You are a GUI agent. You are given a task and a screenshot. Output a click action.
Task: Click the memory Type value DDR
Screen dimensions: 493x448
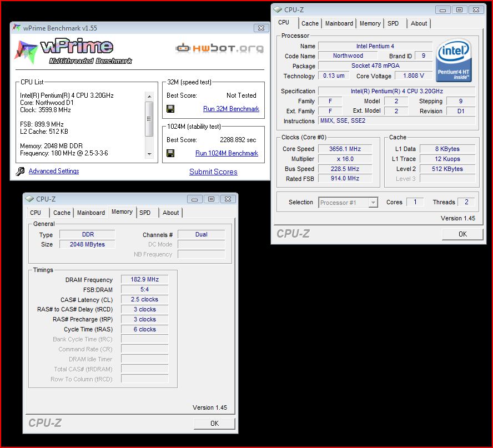pyautogui.click(x=88, y=234)
